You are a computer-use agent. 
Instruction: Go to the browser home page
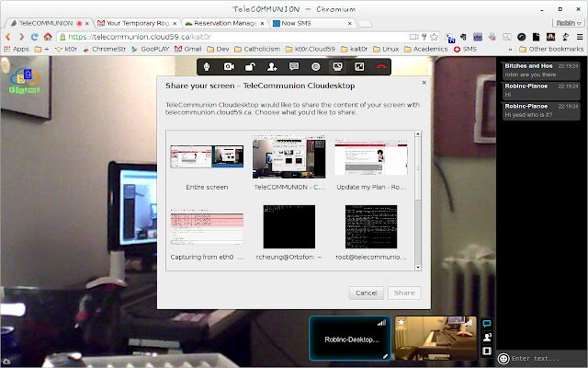[x=48, y=37]
